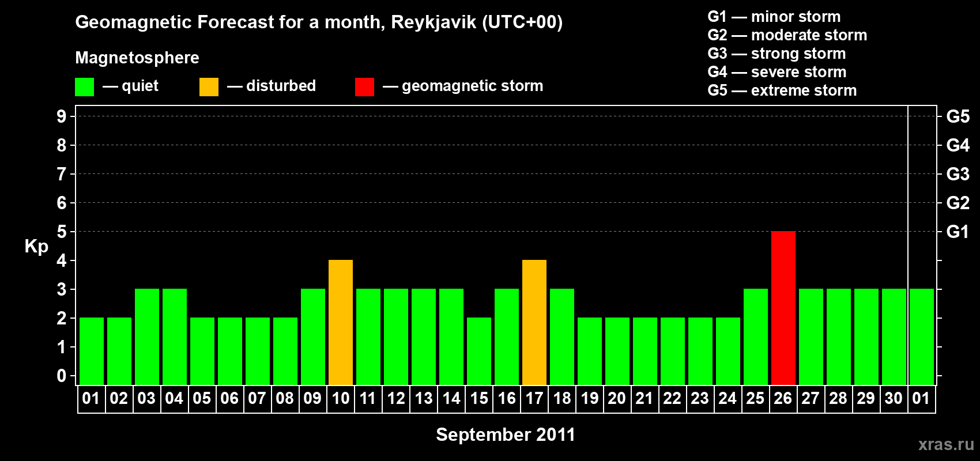980x461 pixels.
Task: Click the G3 label on right axis
Action: (958, 174)
